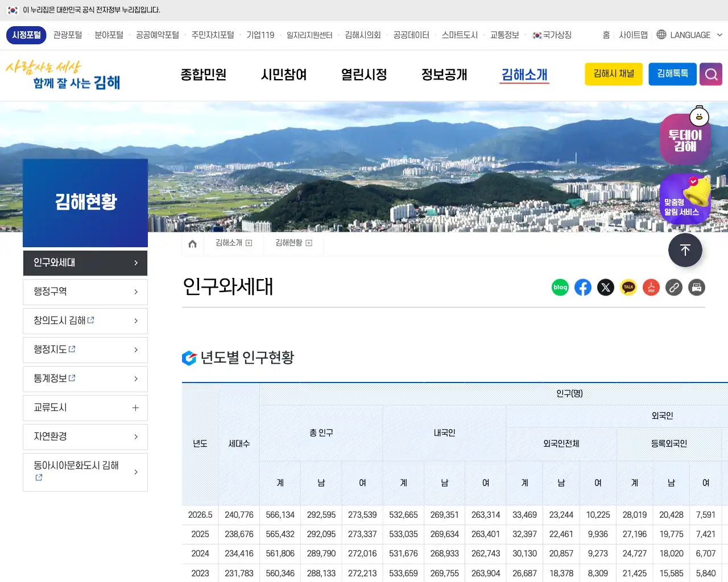Click the globe LANGUAGE icon

tap(661, 35)
